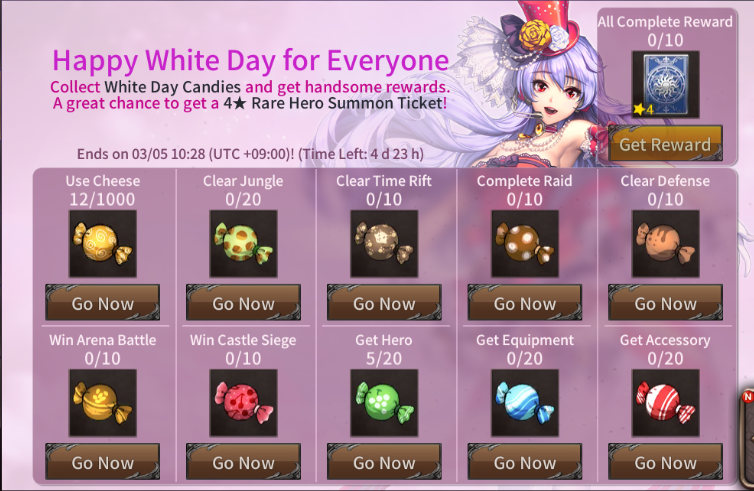This screenshot has width=754, height=491.
Task: Click Go Now under Clear Jungle
Action: click(x=243, y=302)
